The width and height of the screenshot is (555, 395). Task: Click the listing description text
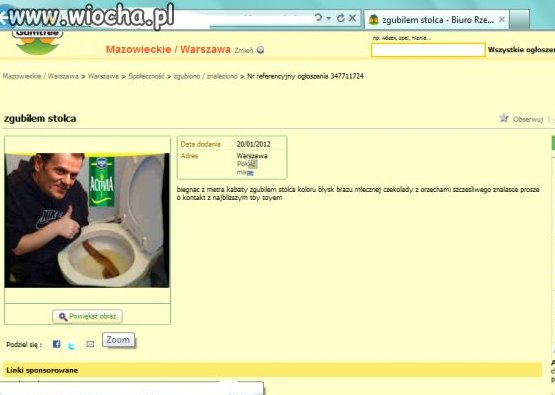point(358,194)
